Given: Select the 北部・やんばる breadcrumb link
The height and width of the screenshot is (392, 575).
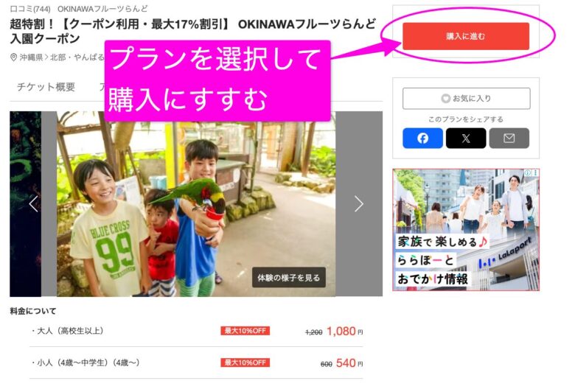Looking at the screenshot, I should pyautogui.click(x=75, y=58).
